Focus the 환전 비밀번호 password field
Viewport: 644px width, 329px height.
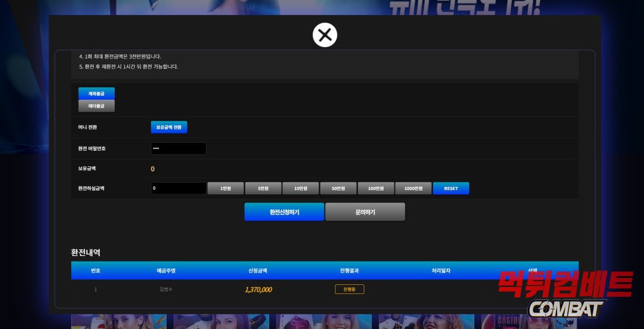point(178,148)
